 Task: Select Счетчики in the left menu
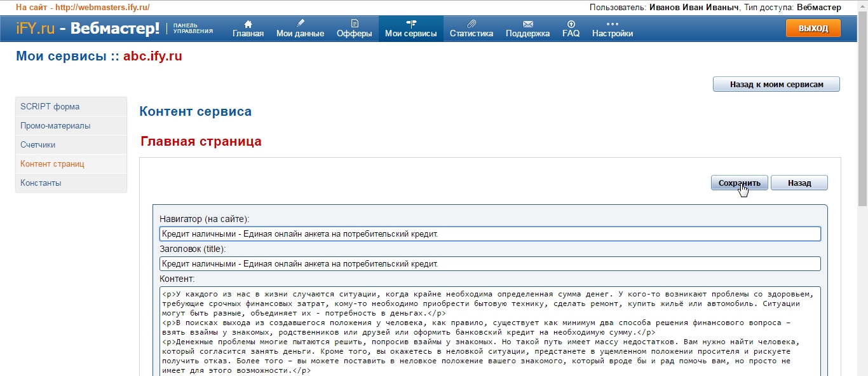37,145
